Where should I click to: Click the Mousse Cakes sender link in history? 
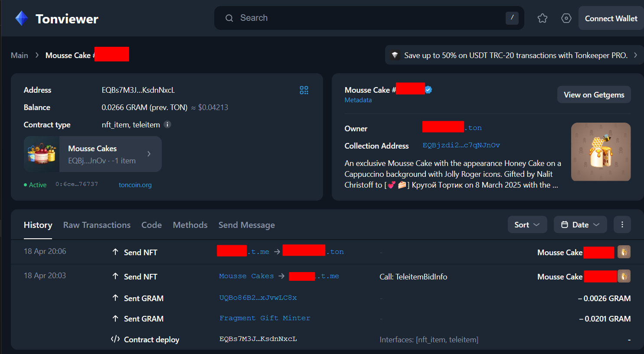point(246,276)
